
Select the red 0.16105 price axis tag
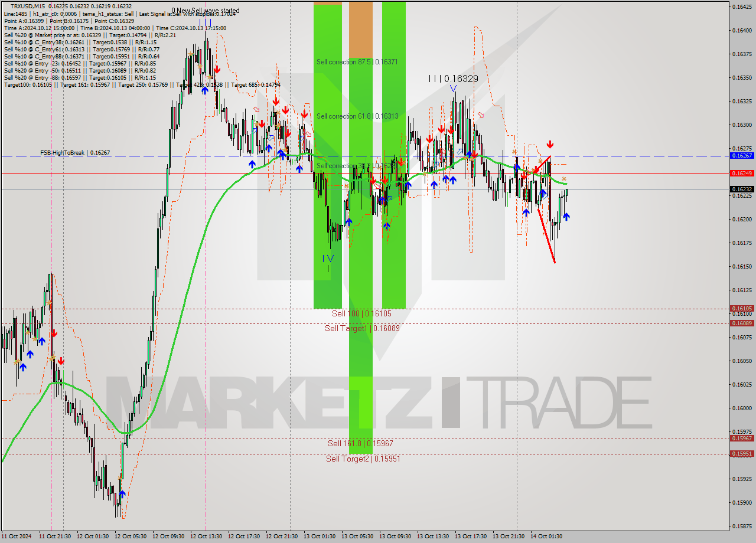(x=741, y=309)
